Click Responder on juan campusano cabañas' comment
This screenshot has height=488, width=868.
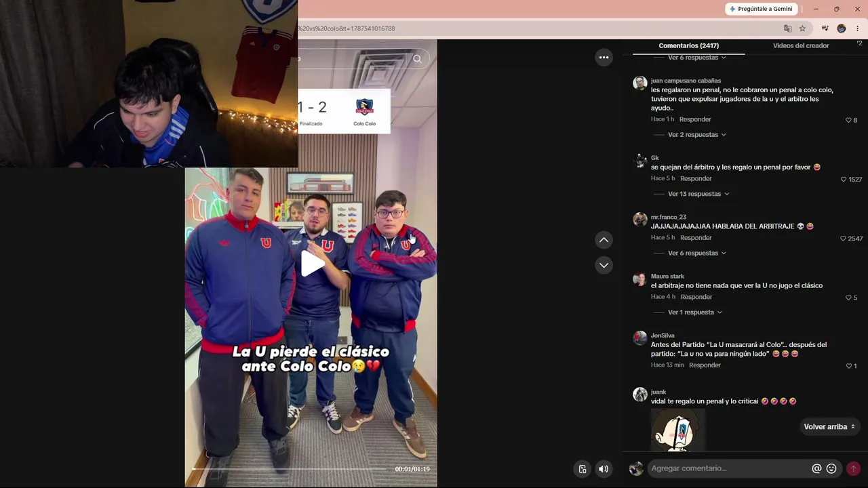point(695,119)
